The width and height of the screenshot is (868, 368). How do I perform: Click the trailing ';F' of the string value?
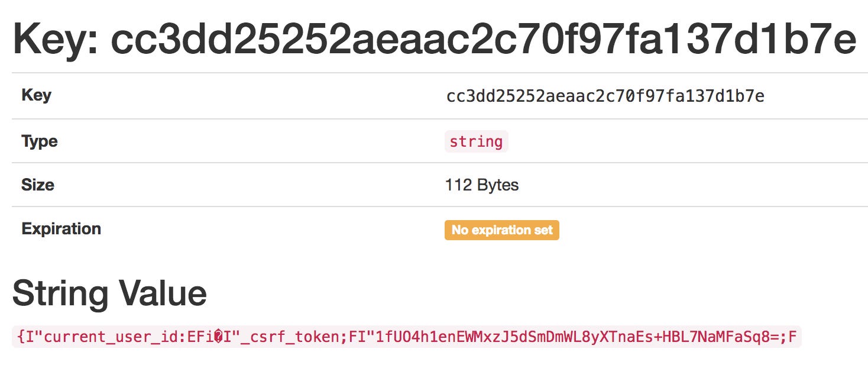pos(788,338)
